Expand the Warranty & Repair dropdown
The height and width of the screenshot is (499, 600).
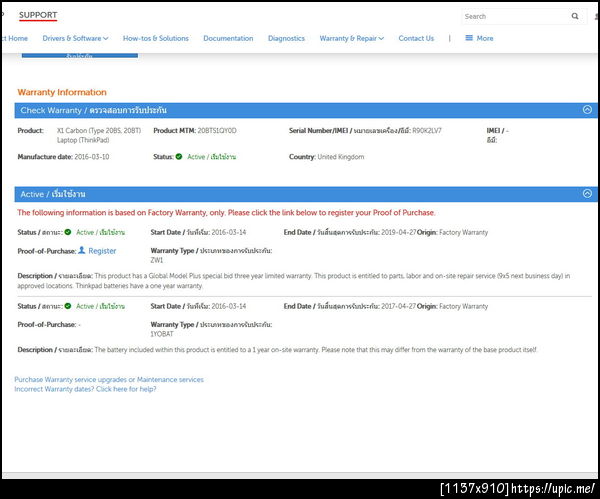click(x=352, y=38)
